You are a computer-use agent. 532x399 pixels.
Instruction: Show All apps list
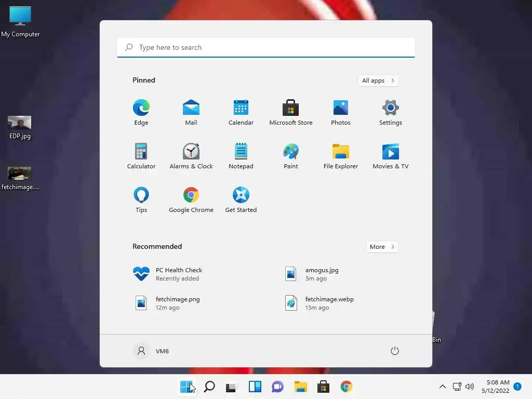coord(378,81)
